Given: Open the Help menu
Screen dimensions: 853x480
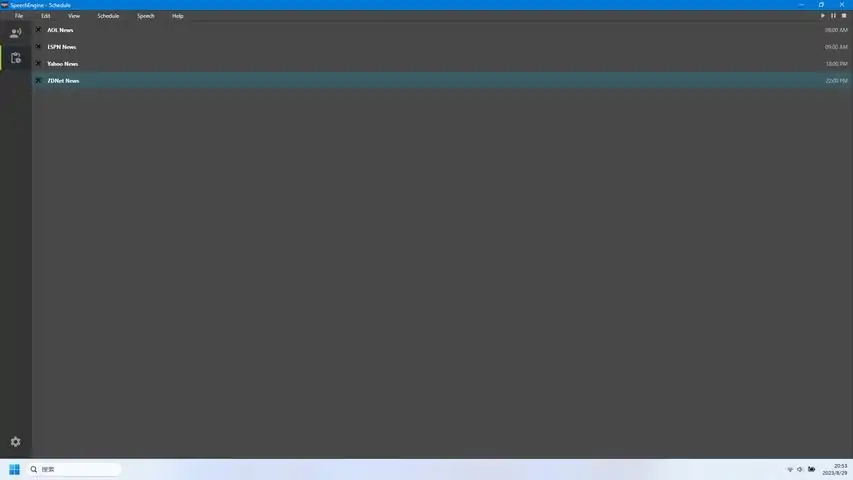Looking at the screenshot, I should [178, 16].
